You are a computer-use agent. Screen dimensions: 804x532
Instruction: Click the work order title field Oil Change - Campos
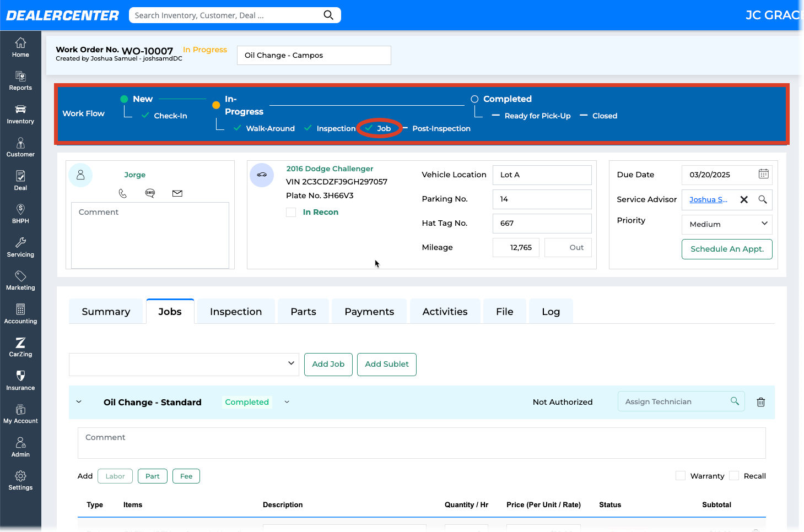click(314, 55)
